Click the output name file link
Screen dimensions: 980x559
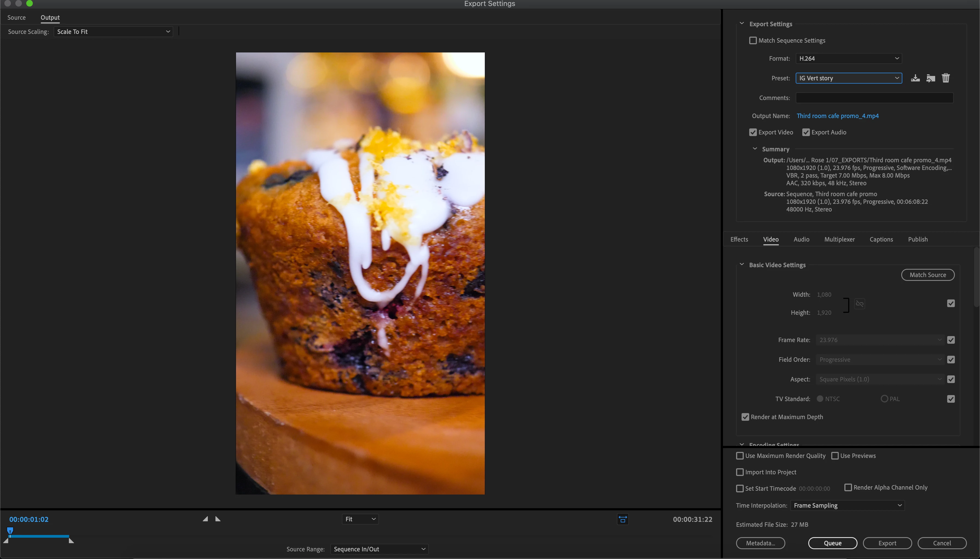click(x=837, y=116)
